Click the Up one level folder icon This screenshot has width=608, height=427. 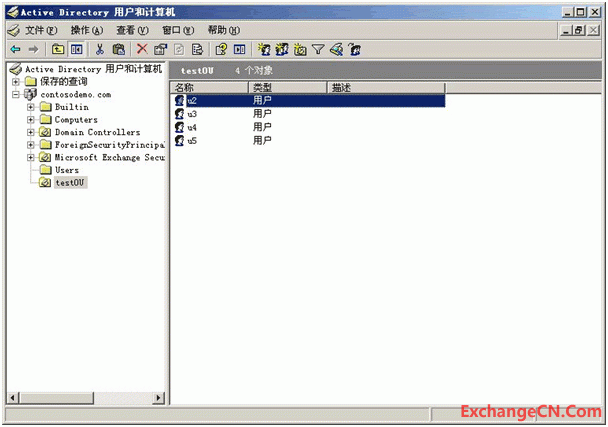click(x=58, y=49)
